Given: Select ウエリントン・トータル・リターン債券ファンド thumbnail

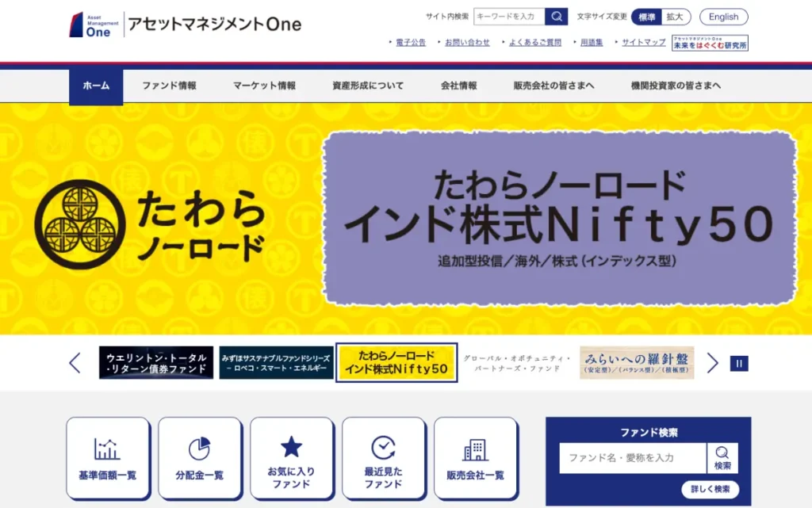Looking at the screenshot, I should (156, 363).
